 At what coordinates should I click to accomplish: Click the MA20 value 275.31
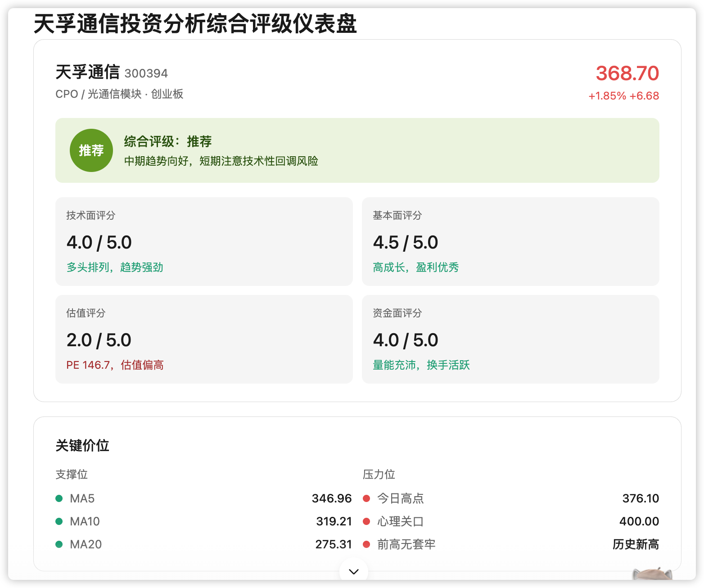[334, 544]
